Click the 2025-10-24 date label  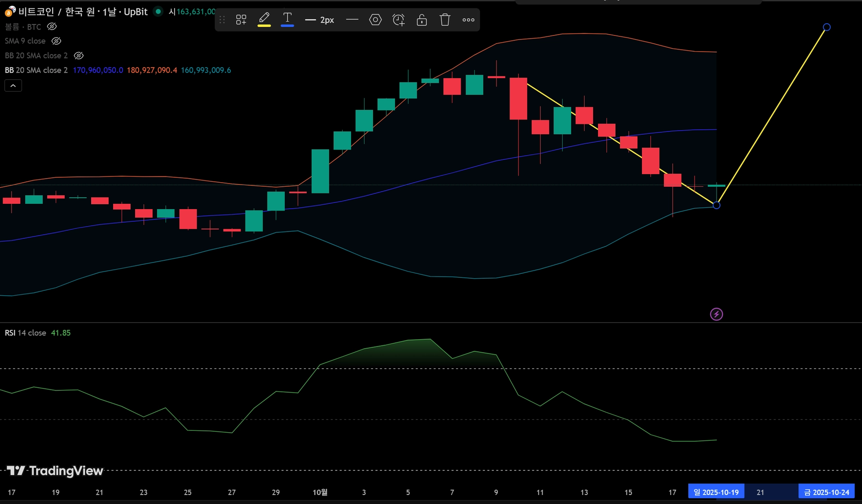pos(826,492)
